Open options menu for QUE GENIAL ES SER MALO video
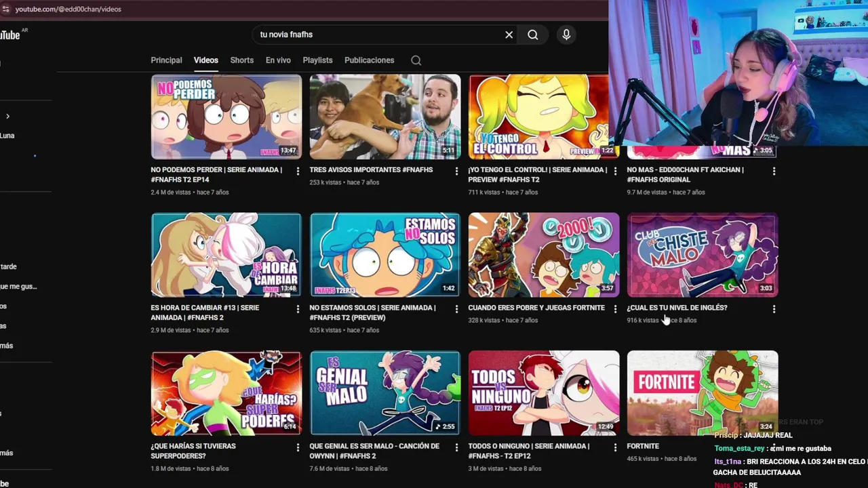The image size is (868, 488). (x=456, y=447)
